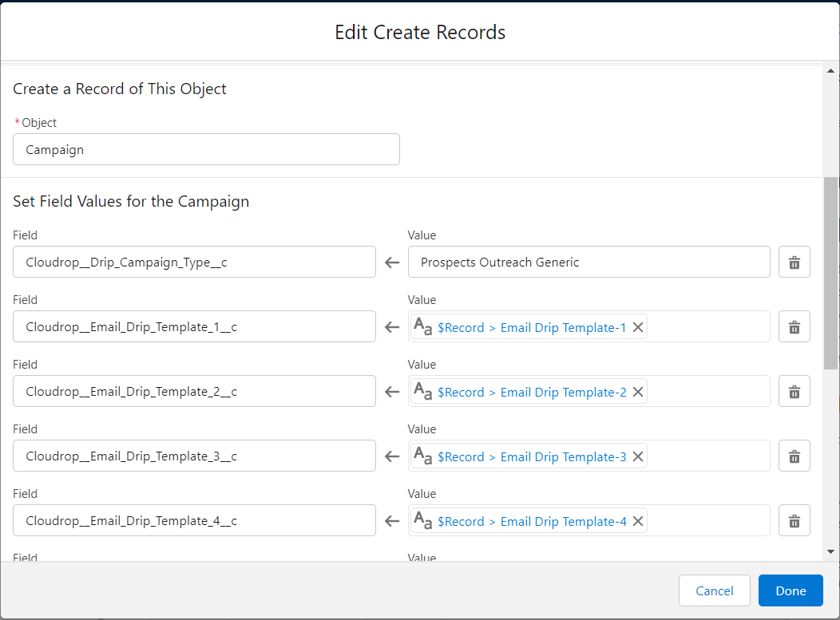This screenshot has height=620, width=840.
Task: Click the Cloudrop__Email_Drip_Template_4__c field input
Action: (x=194, y=520)
